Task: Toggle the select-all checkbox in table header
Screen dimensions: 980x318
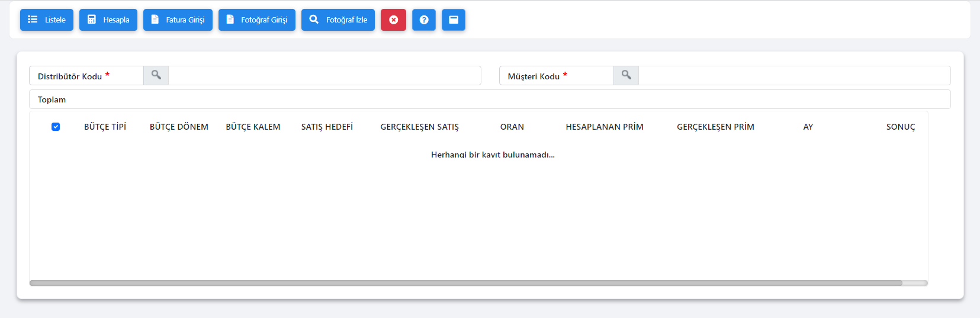Action: click(x=56, y=127)
